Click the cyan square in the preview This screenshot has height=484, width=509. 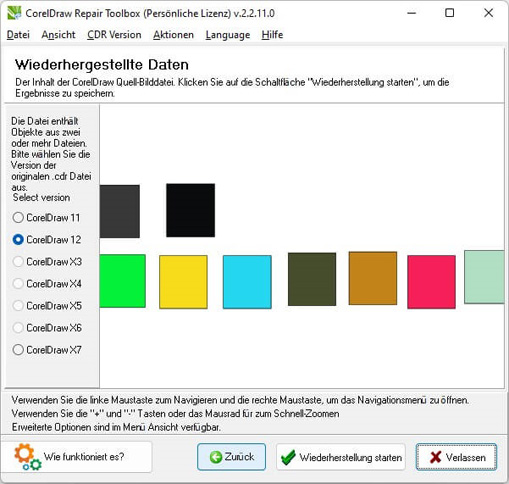point(247,282)
